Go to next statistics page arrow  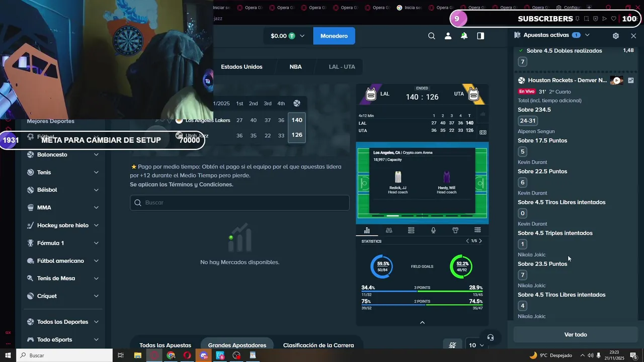(x=480, y=241)
